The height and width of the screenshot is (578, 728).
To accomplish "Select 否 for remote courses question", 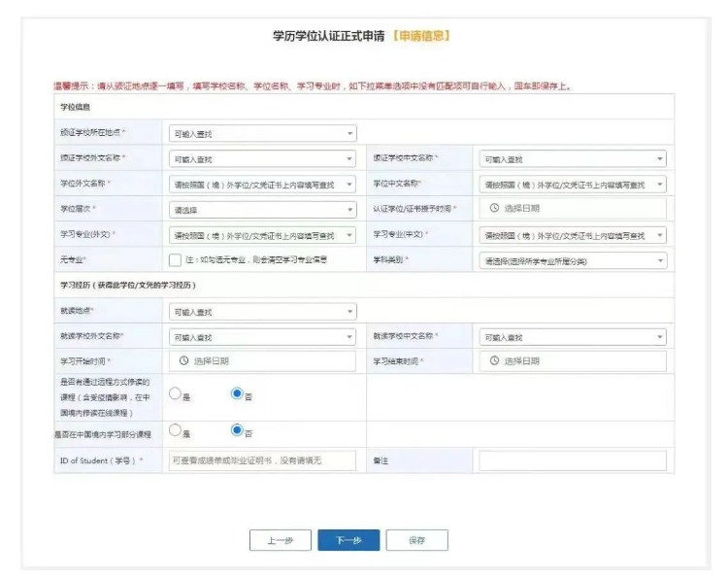I will [237, 393].
